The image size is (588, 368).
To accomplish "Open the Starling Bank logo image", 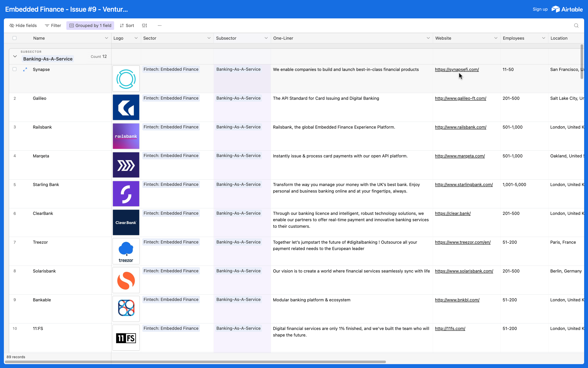I will (126, 194).
